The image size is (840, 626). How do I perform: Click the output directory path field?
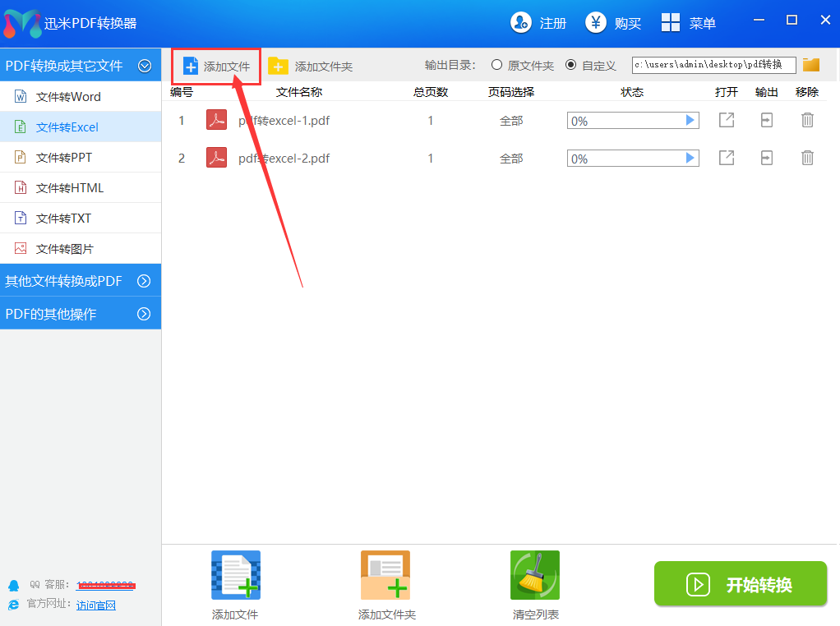(x=713, y=65)
